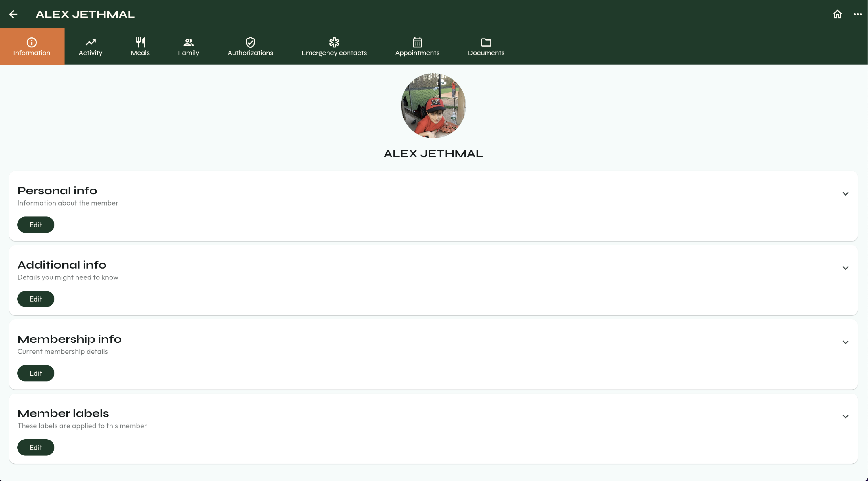Image resolution: width=868 pixels, height=481 pixels.
Task: Edit the Additional info section
Action: 36,299
